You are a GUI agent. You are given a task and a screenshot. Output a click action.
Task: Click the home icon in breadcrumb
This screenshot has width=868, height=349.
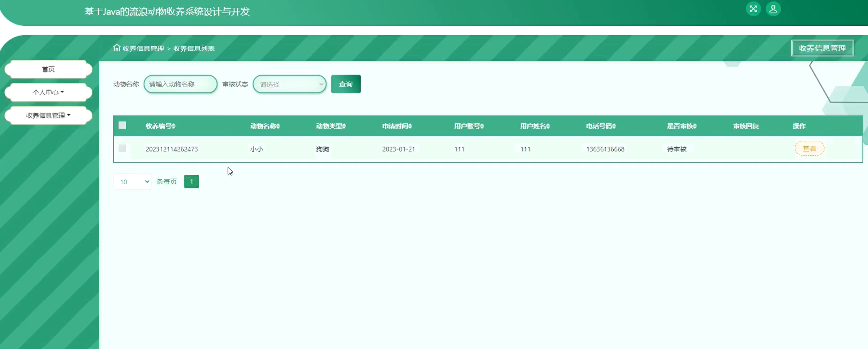117,48
